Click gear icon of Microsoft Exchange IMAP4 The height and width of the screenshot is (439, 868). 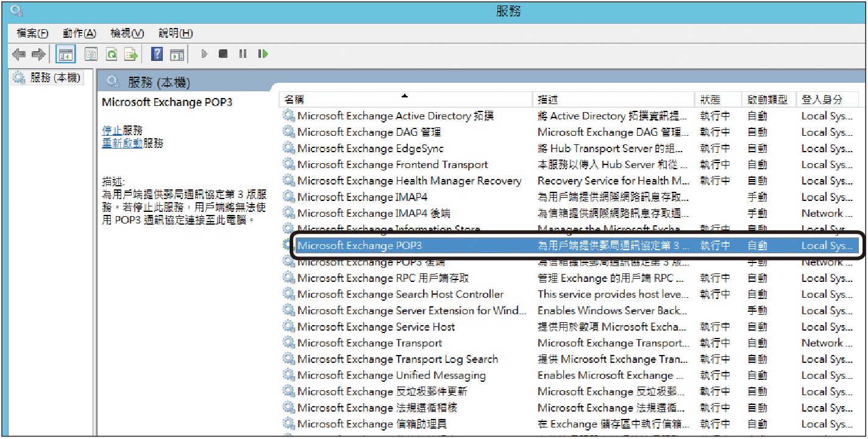[x=288, y=197]
